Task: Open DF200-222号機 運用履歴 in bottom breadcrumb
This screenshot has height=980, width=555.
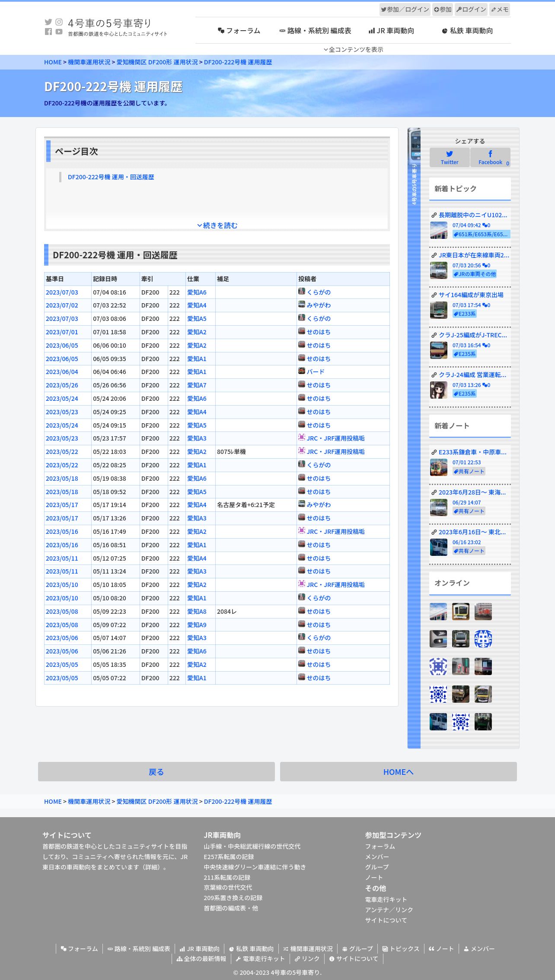Action: [238, 802]
